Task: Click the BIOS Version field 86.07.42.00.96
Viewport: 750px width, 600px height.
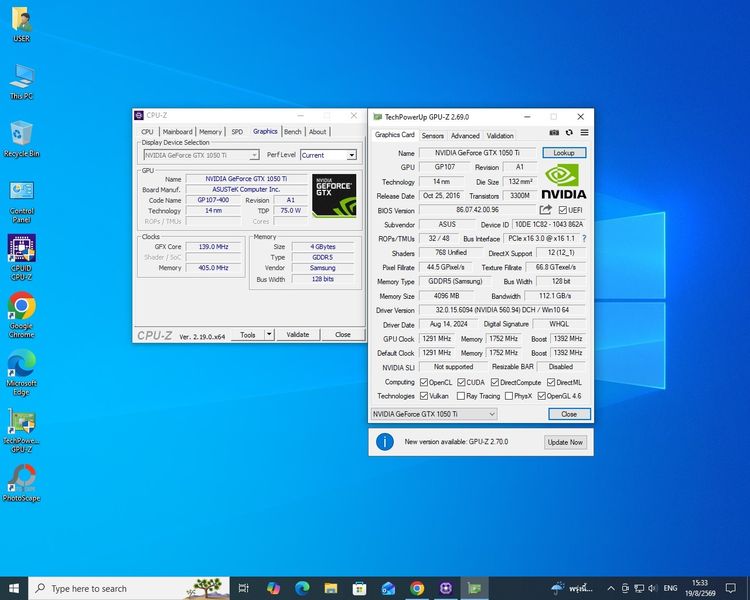Action: [477, 210]
